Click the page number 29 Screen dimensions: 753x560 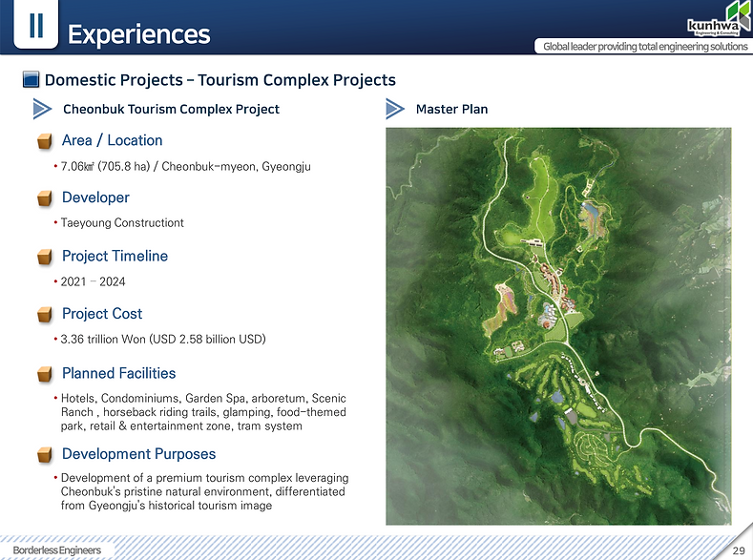click(x=739, y=550)
